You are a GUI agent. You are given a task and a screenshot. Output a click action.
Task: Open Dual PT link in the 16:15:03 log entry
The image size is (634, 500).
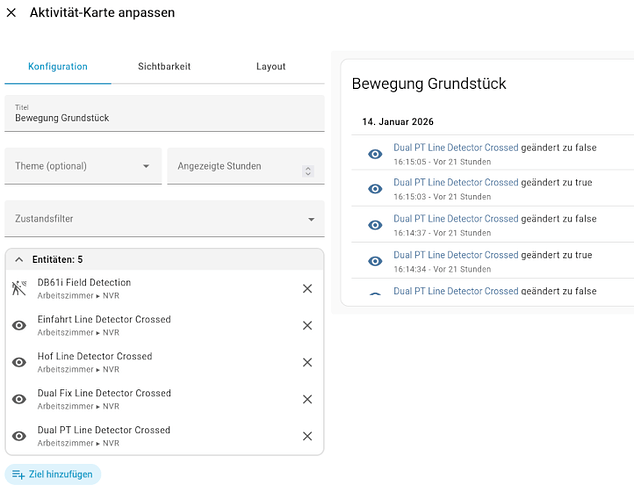point(456,182)
